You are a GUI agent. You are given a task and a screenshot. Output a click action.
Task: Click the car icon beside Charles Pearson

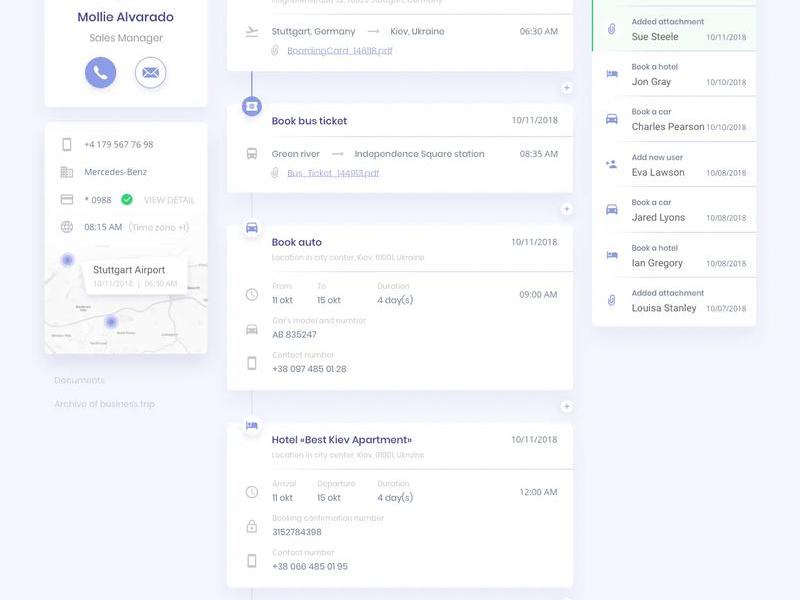(612, 119)
